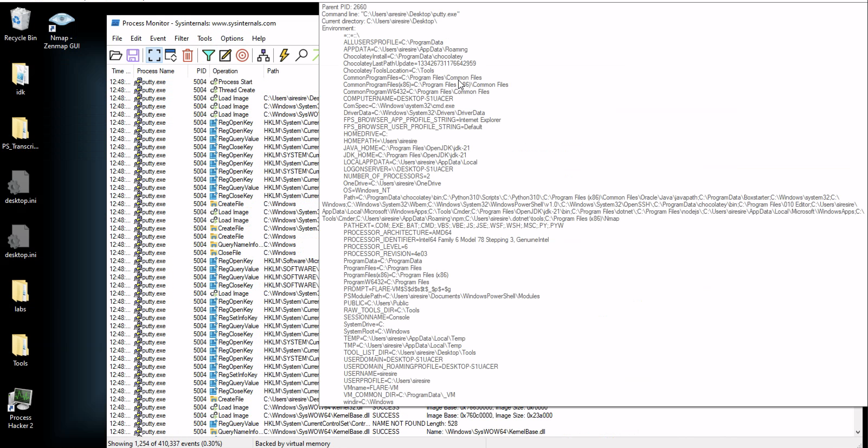This screenshot has height=448, width=868.
Task: Open the Tools menu
Action: tap(205, 39)
